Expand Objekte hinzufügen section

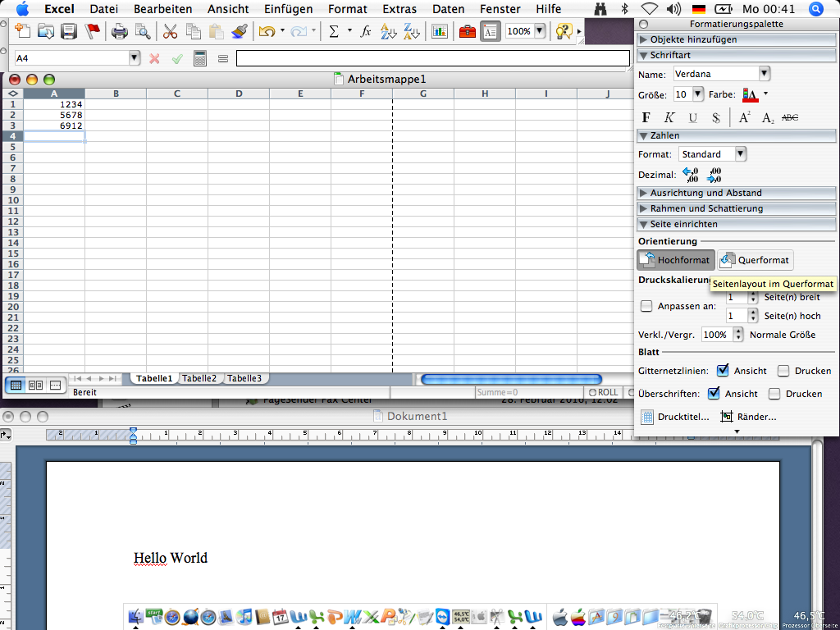736,39
